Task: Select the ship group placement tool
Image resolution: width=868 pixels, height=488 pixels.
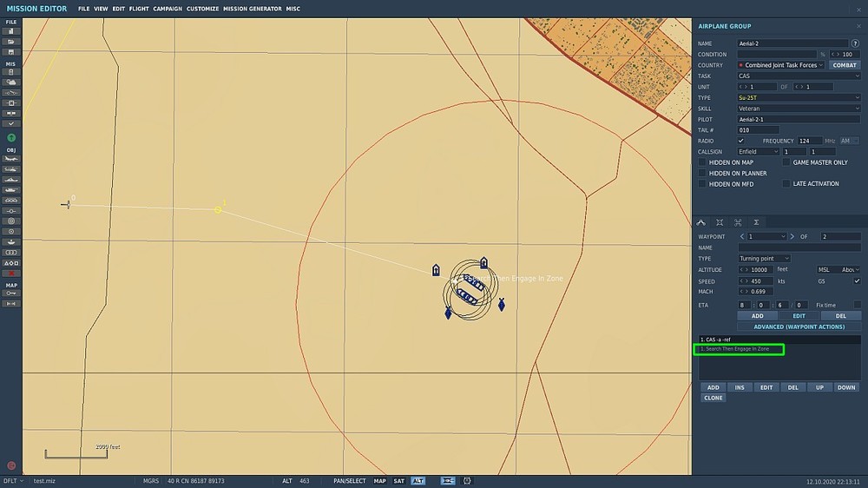Action: (10, 180)
